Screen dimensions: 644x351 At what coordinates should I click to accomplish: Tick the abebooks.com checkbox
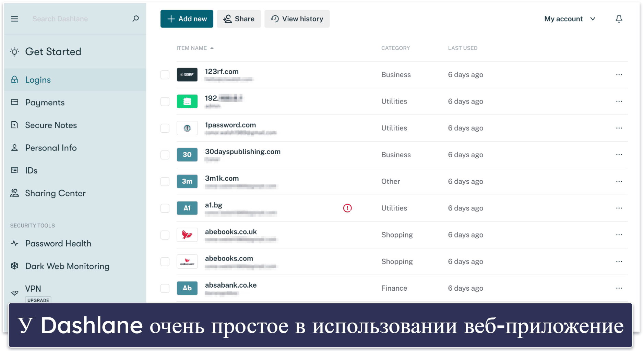165,262
